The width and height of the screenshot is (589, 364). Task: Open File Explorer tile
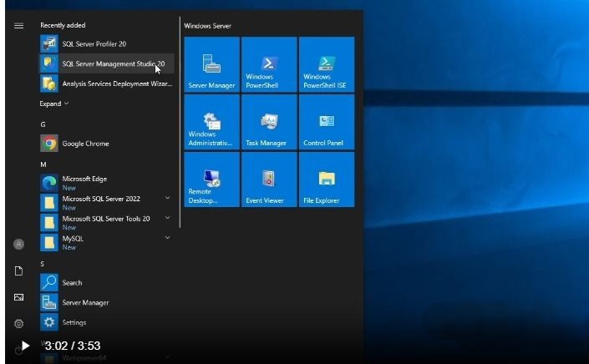coord(327,179)
